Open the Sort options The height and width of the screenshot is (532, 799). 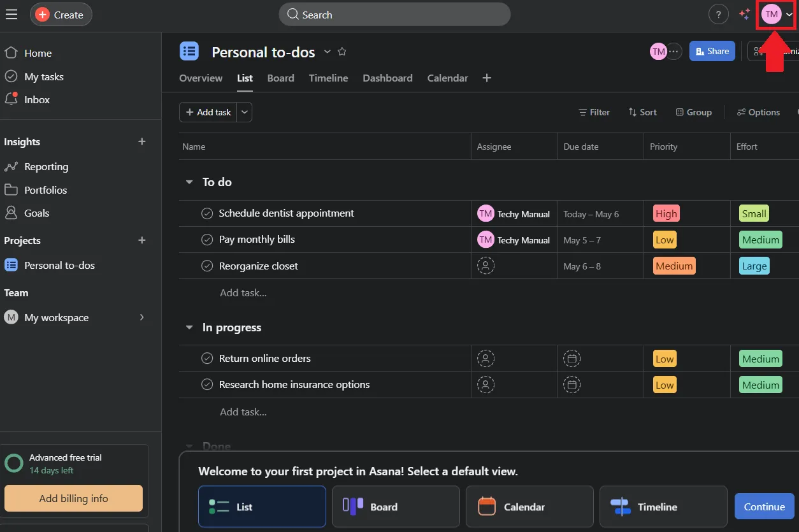[642, 112]
